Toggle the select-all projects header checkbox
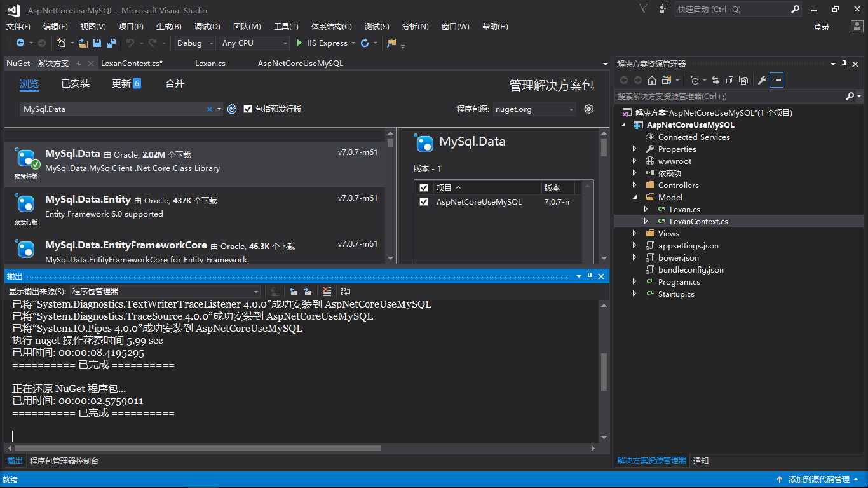 pos(424,188)
